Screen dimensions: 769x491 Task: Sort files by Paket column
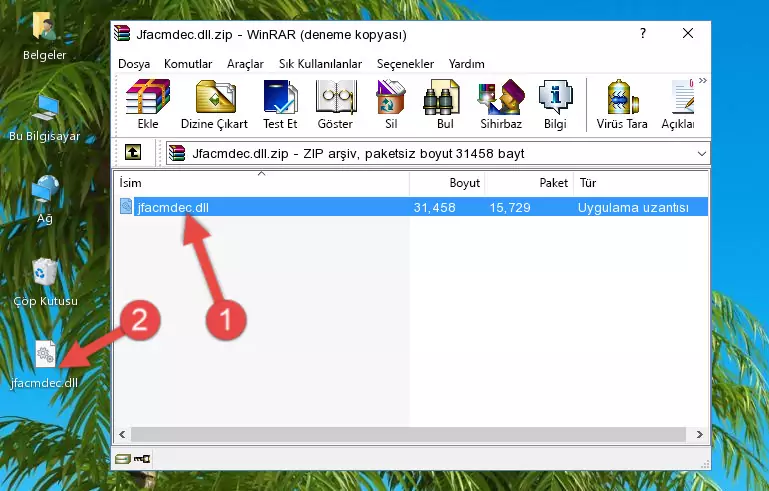click(x=529, y=183)
